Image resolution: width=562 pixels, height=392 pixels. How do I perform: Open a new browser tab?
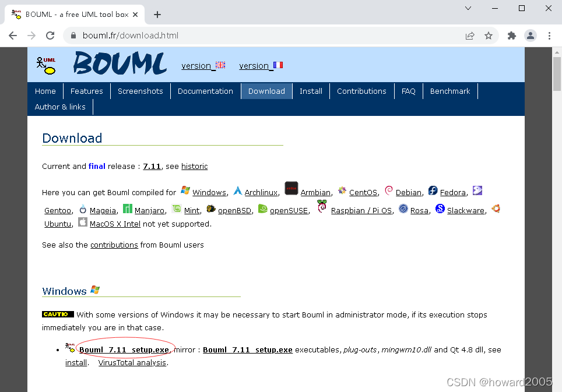point(157,15)
